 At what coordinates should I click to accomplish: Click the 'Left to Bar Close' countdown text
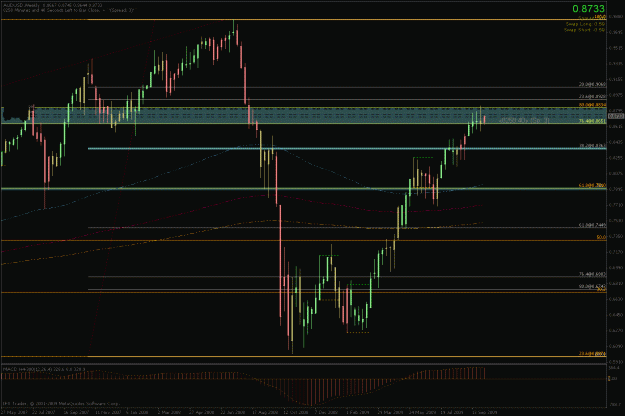tap(68, 10)
